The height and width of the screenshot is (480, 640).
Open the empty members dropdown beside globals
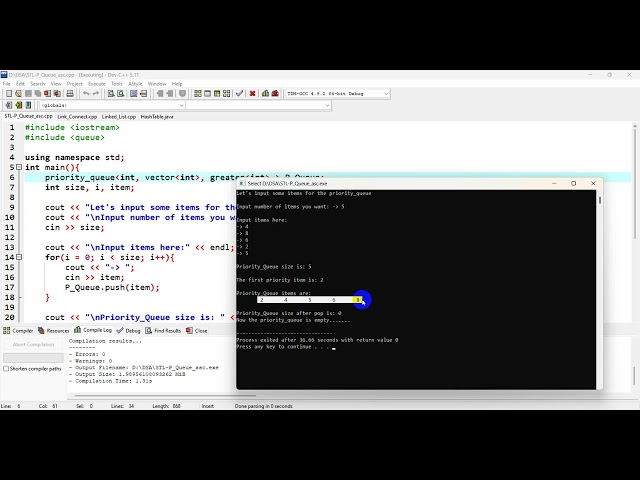(x=258, y=105)
